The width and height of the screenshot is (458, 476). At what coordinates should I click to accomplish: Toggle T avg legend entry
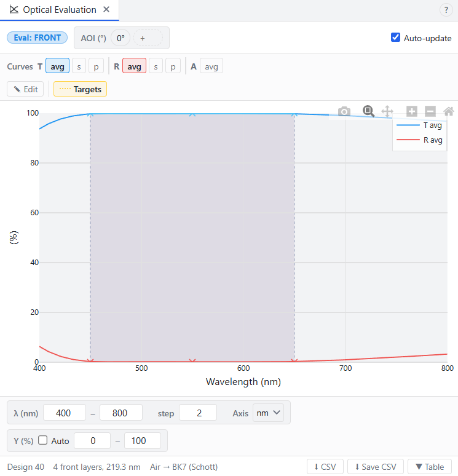pos(419,125)
